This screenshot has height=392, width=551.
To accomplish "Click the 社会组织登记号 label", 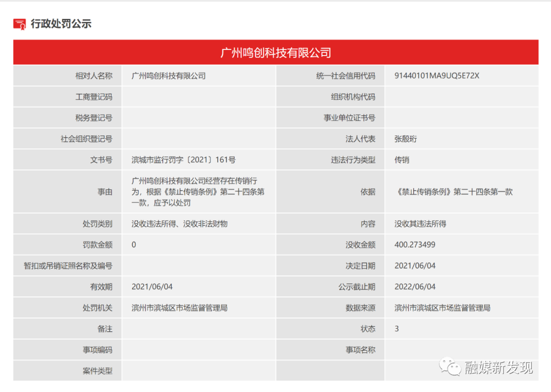I will 86,139.
